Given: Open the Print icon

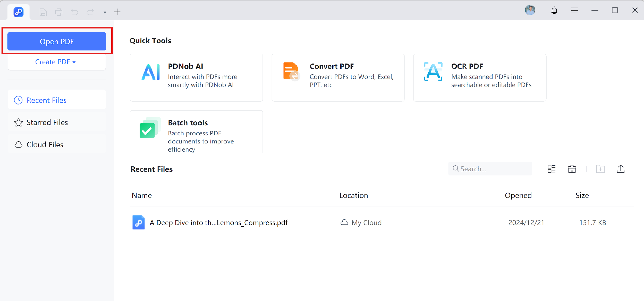Looking at the screenshot, I should [x=59, y=12].
